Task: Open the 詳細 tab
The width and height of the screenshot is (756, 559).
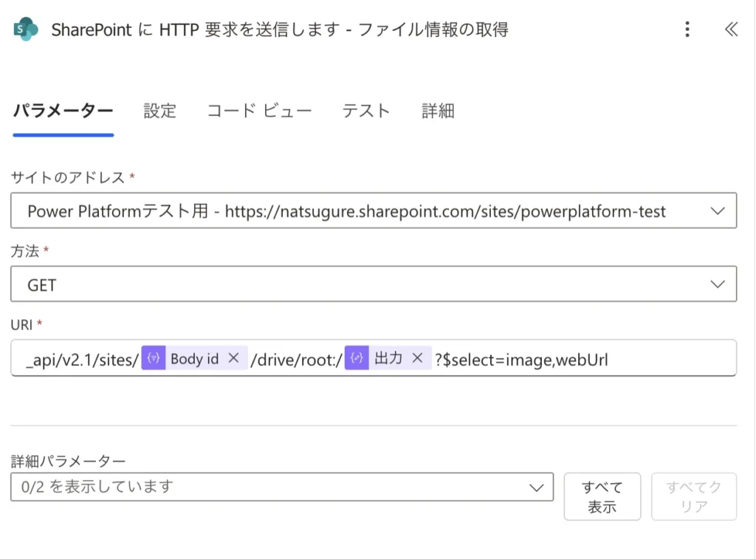Action: point(438,111)
